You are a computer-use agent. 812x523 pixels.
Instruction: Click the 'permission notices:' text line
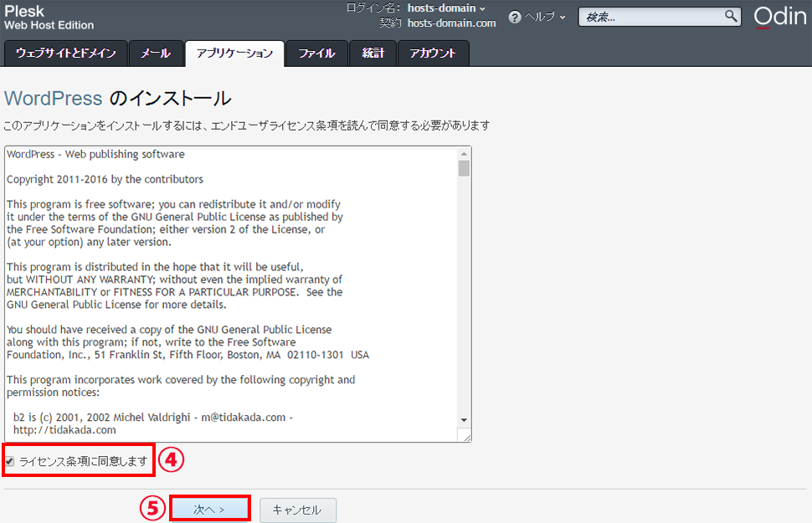point(53,392)
